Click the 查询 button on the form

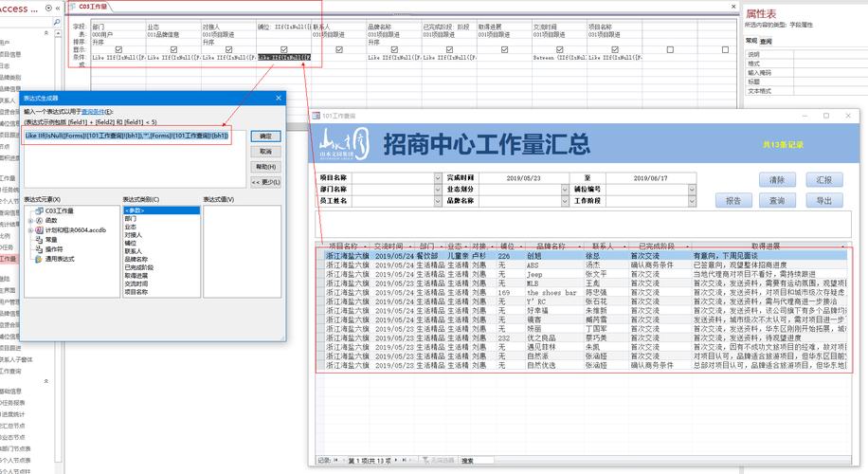[777, 200]
